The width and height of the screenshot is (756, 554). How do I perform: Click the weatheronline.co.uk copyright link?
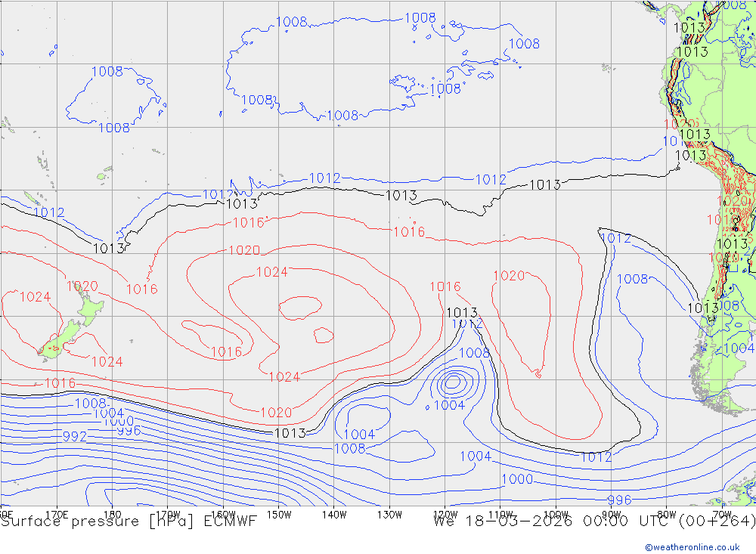pyautogui.click(x=692, y=547)
